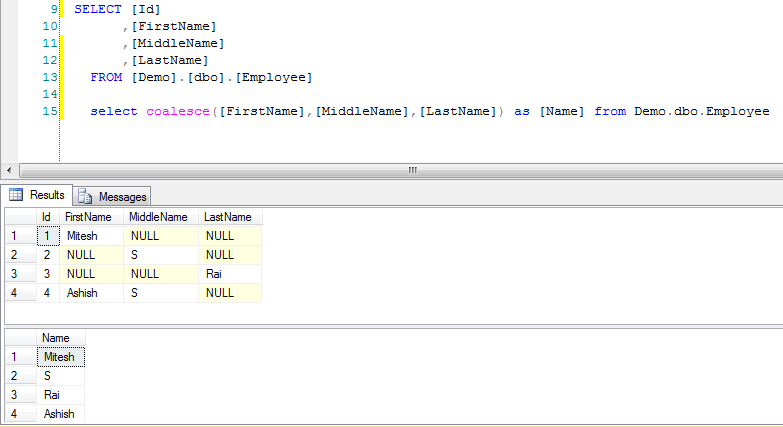Select row header 4 in first result grid

(20, 293)
